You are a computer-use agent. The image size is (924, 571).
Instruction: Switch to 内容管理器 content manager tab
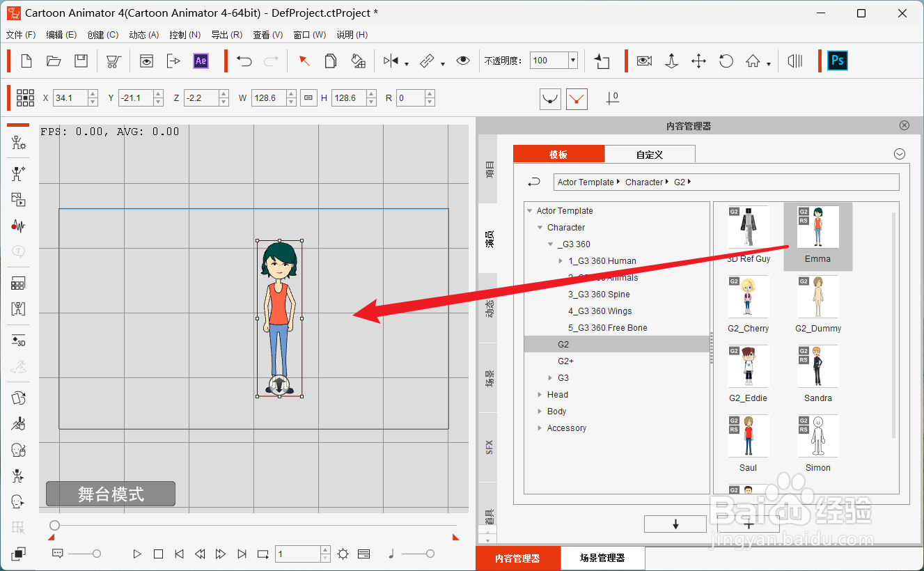(x=517, y=558)
